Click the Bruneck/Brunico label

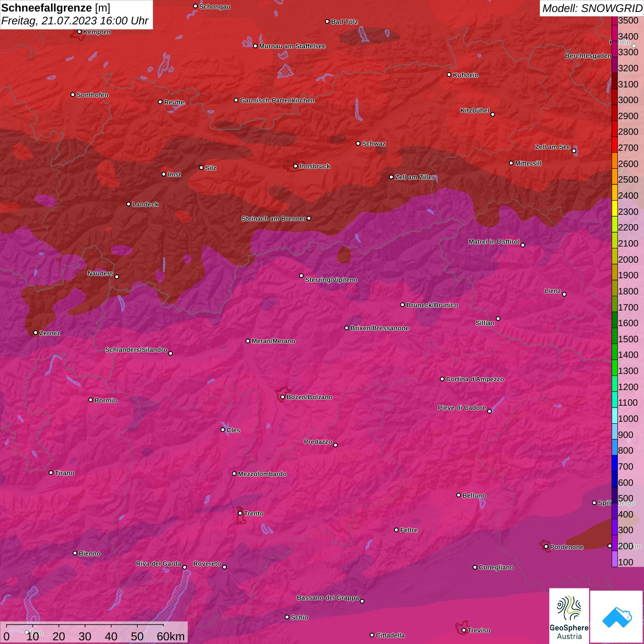tap(432, 305)
